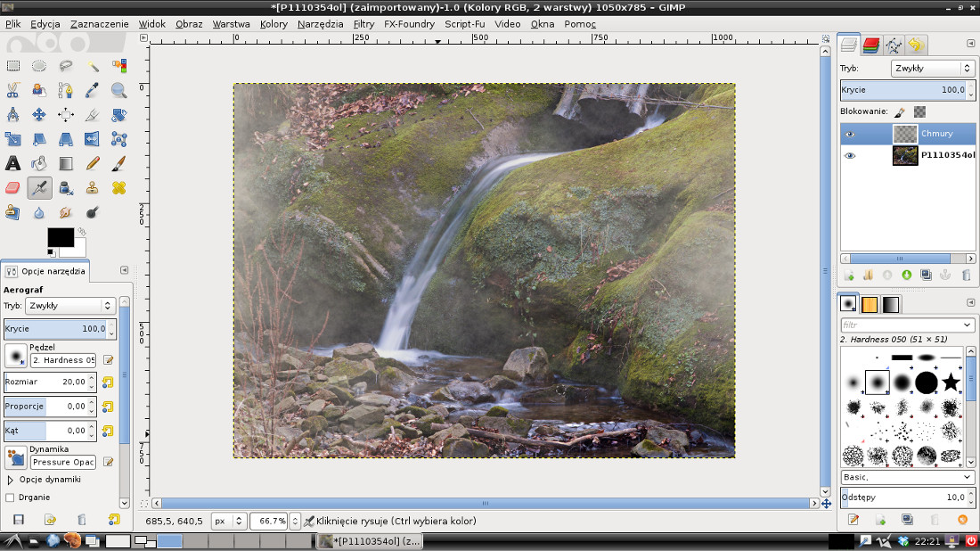The image size is (980, 551).
Task: Open the layer Tryb mode dropdown
Action: [933, 69]
